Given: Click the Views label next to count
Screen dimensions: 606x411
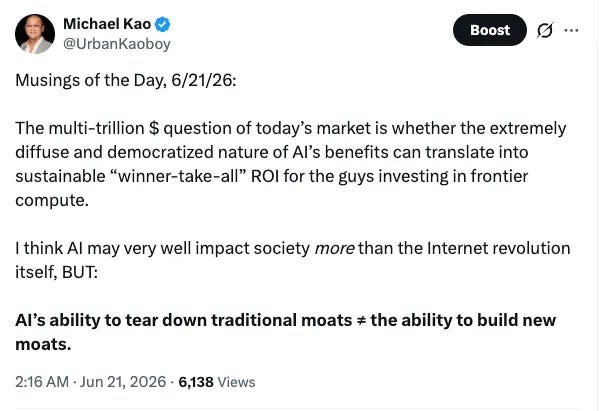Looking at the screenshot, I should (236, 382).
